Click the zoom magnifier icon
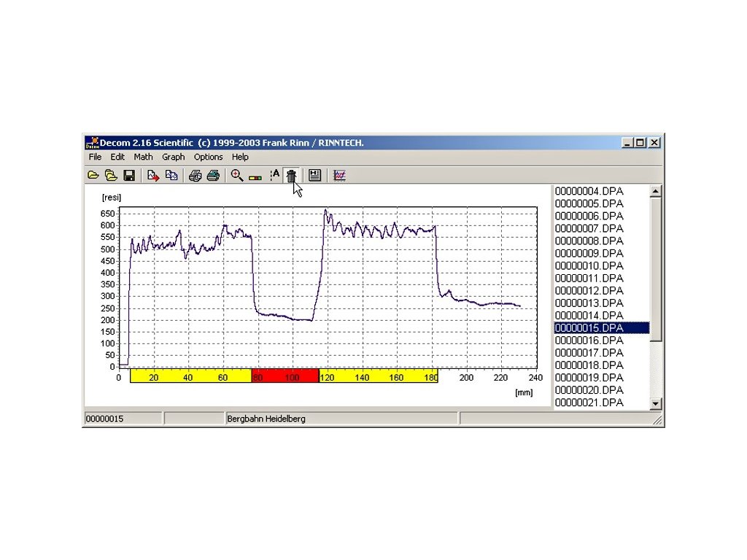The height and width of the screenshot is (560, 747). point(236,176)
